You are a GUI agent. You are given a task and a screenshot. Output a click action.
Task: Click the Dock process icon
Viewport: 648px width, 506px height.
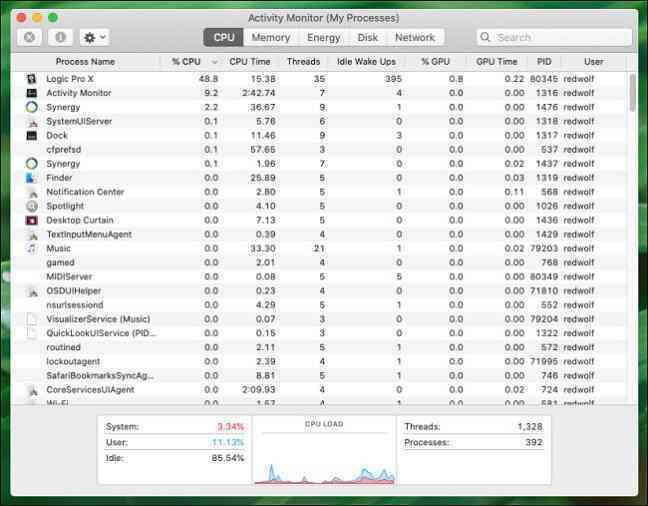(x=32, y=136)
